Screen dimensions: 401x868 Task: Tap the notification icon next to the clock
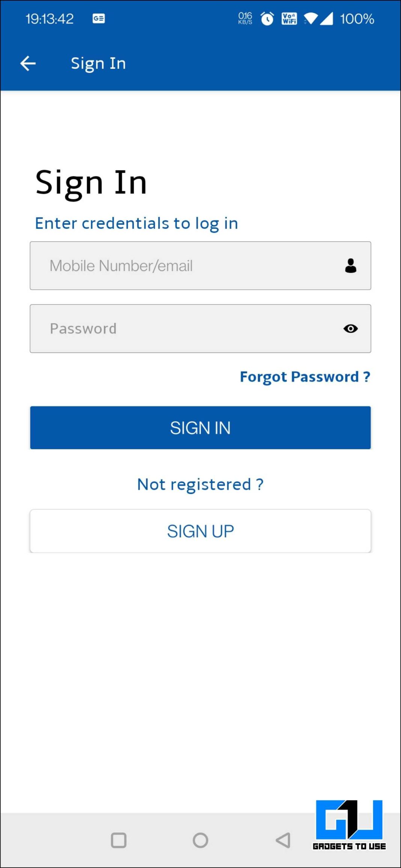(x=98, y=18)
